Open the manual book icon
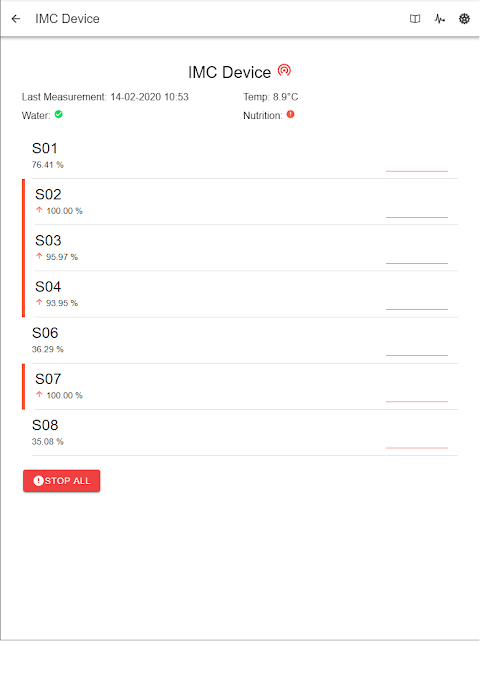The image size is (480, 689). (415, 18)
